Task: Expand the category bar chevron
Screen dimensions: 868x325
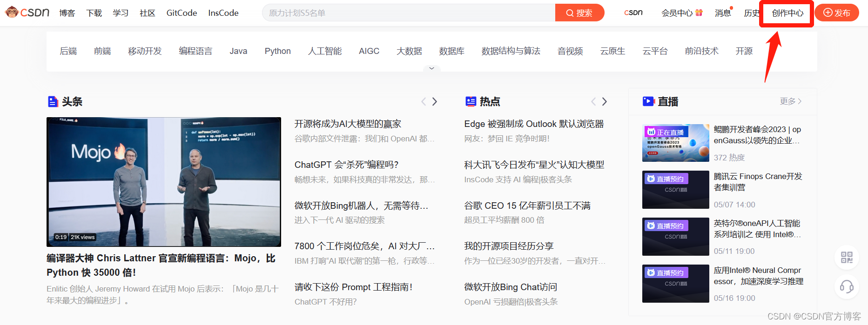Action: [431, 68]
